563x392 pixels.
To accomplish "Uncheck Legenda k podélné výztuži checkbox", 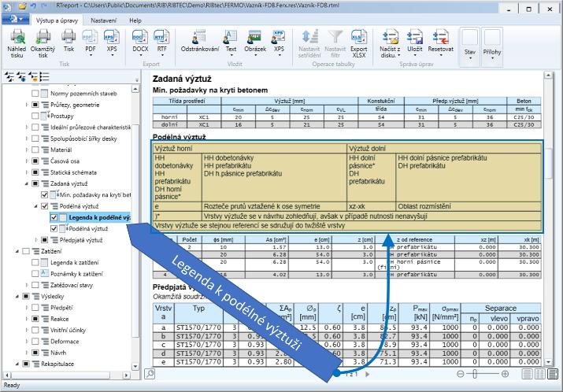I will 54,217.
